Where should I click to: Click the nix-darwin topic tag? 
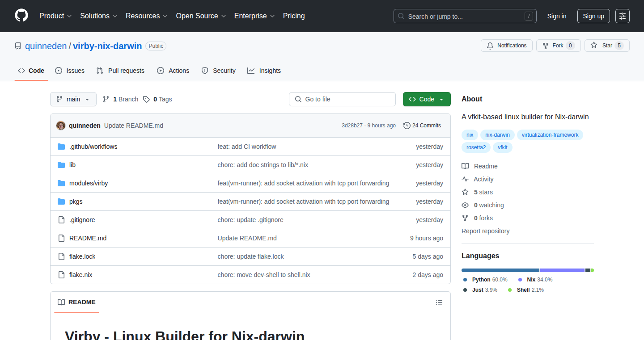(x=497, y=135)
